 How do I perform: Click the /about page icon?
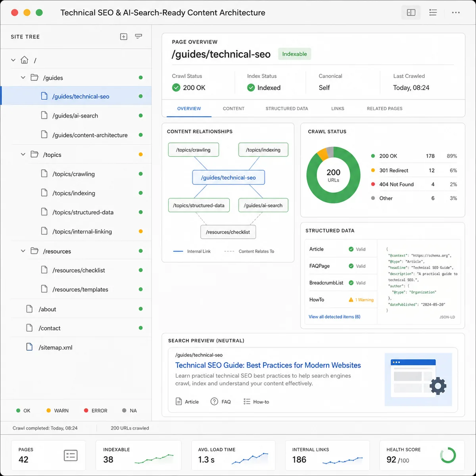[x=29, y=309]
